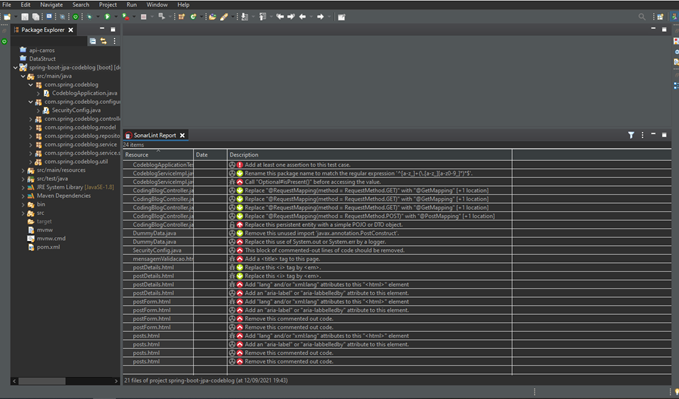
Task: Expand the src/main/resources folder
Action: [23, 171]
